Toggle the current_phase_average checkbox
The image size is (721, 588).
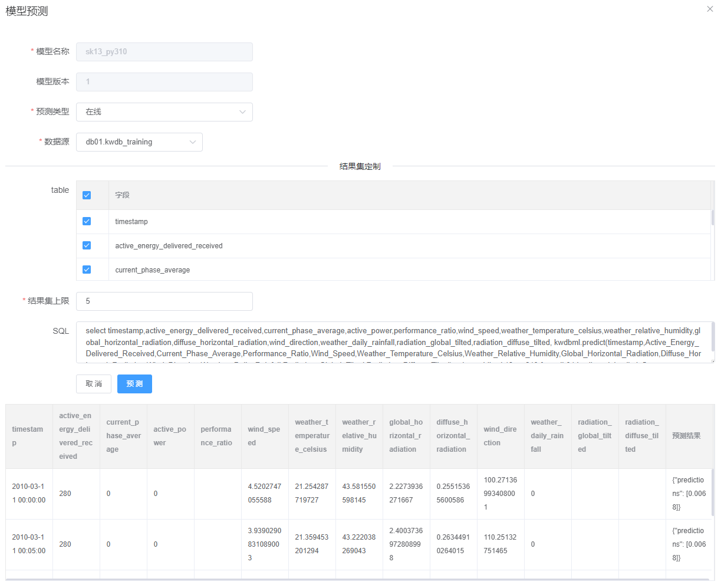coord(87,270)
